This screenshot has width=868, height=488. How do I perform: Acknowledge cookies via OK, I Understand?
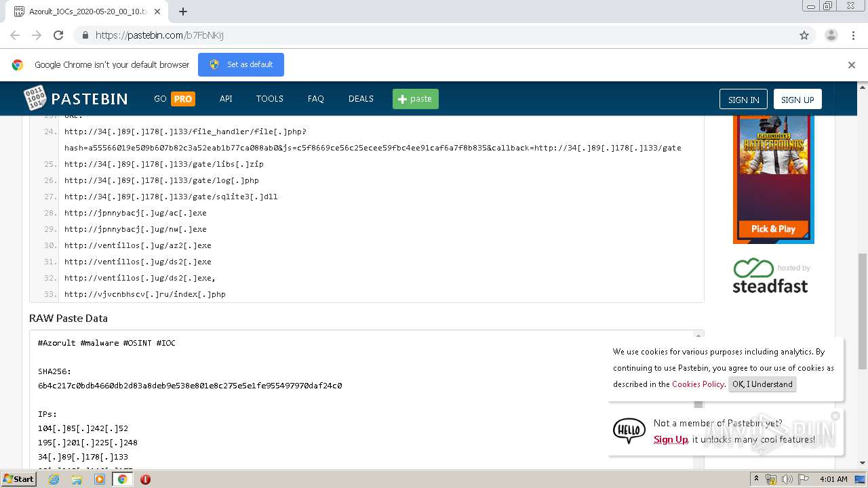[762, 384]
